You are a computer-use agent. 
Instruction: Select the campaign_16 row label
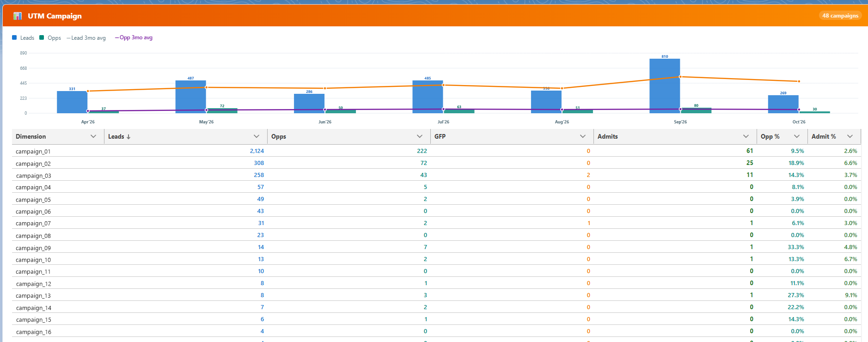[33, 332]
